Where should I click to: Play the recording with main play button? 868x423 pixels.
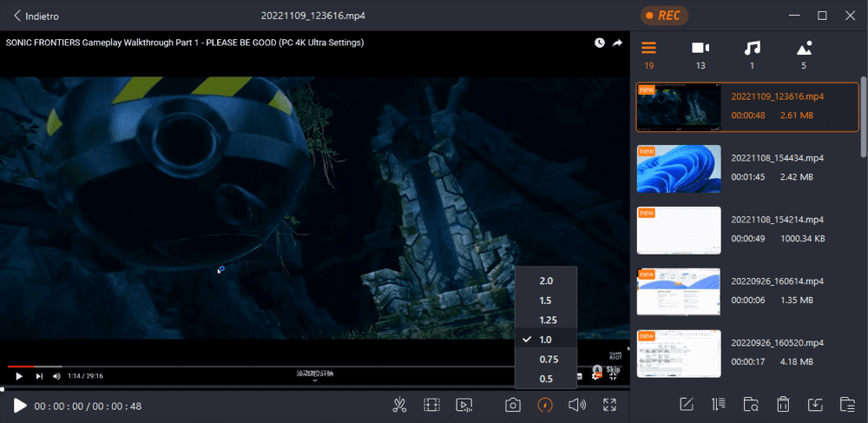tap(20, 406)
